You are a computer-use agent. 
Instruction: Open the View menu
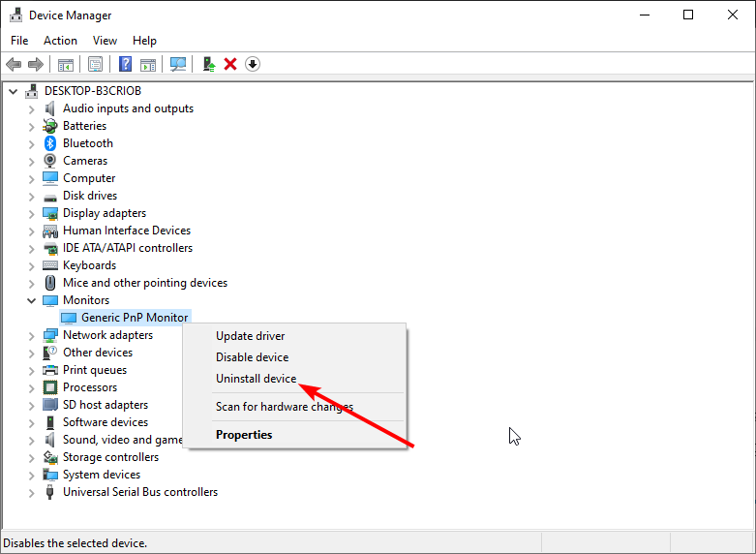coord(105,41)
